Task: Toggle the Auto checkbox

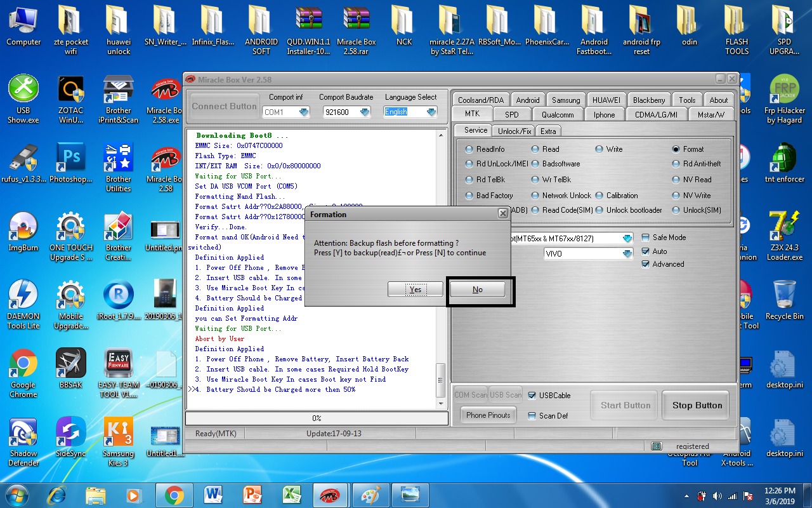Action: tap(646, 251)
